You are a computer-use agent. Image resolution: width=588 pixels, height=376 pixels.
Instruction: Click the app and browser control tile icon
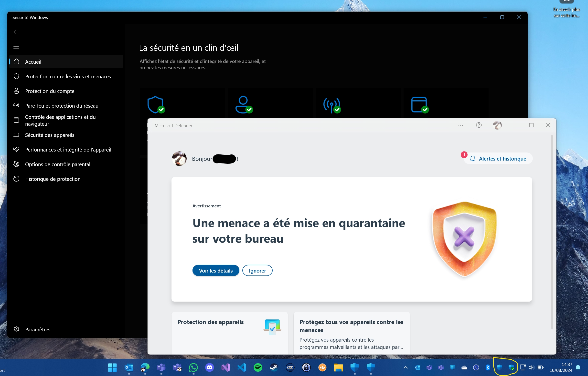pyautogui.click(x=419, y=105)
